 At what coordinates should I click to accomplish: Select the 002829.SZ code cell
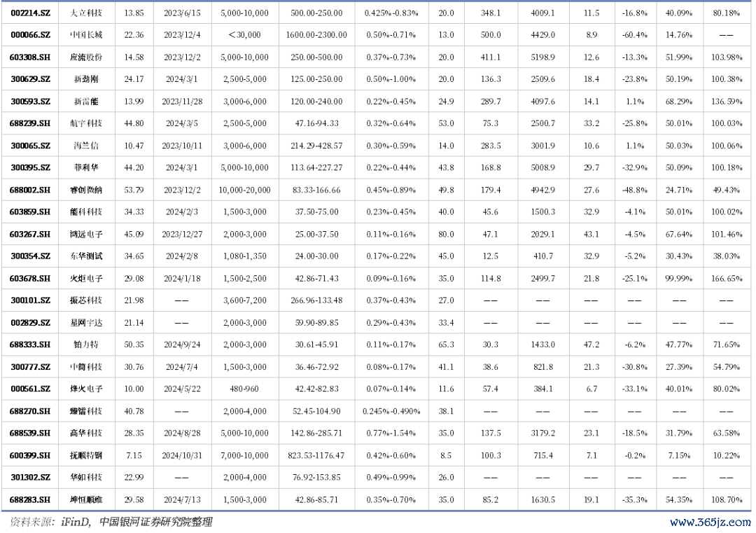[x=30, y=323]
